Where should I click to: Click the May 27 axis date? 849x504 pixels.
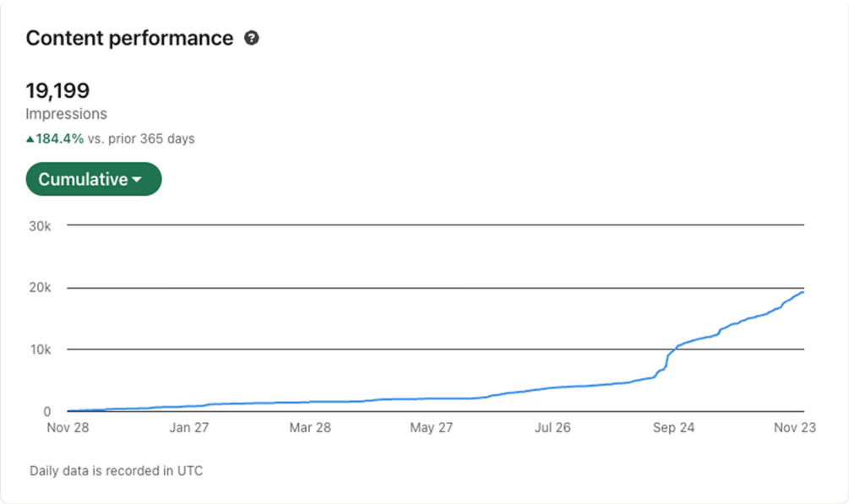(432, 428)
